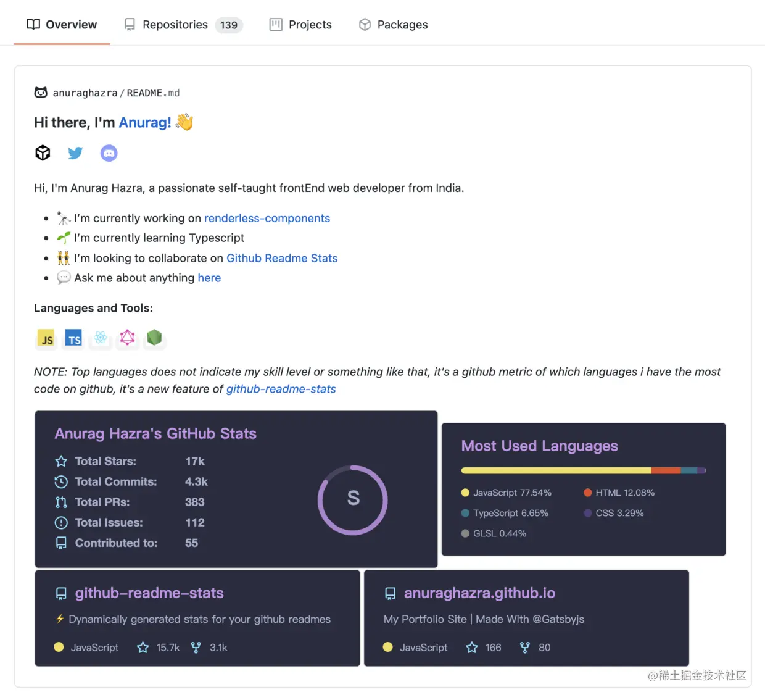765x700 pixels.
Task: Click the Total Stars star icon
Action: pos(61,461)
